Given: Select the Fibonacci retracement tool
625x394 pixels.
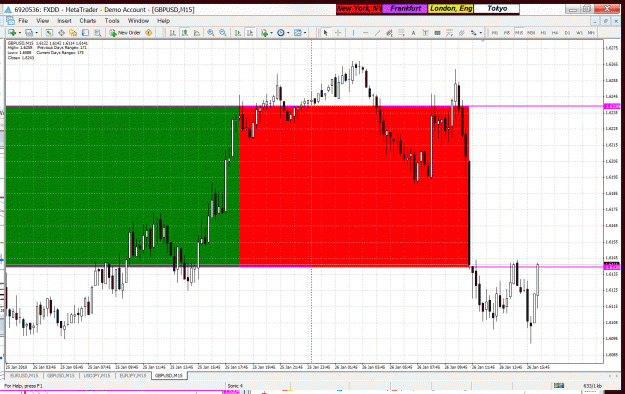Looking at the screenshot, I should [401, 33].
